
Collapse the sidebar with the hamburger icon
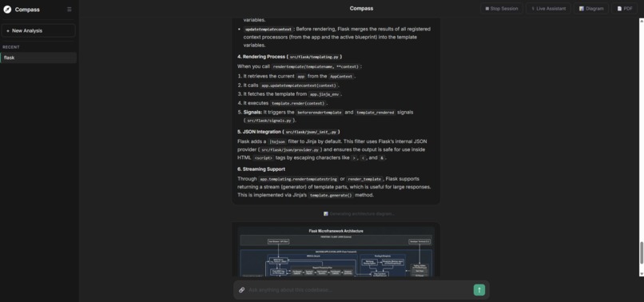coord(69,10)
